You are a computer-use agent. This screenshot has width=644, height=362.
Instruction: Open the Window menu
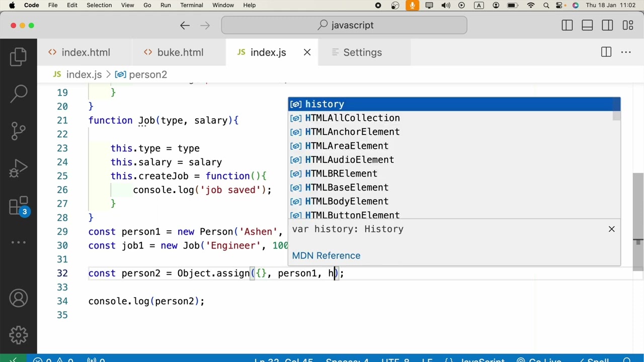point(223,5)
